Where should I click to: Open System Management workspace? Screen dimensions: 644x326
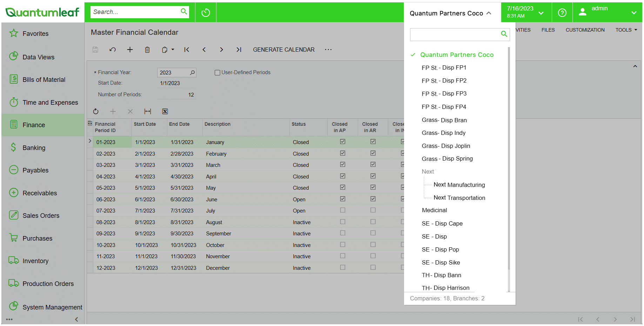tap(43, 307)
